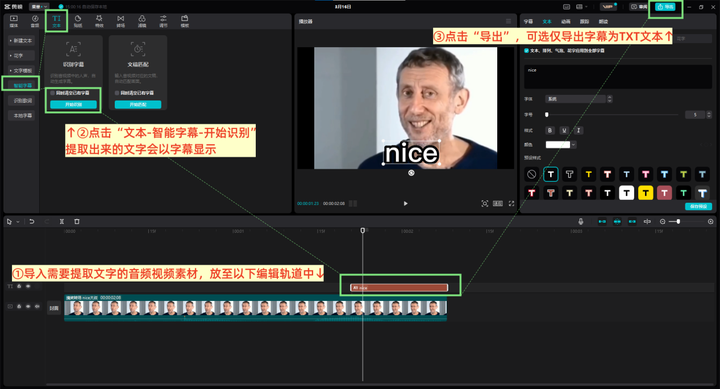Expand the 花字 category
The image size is (720, 389).
(21, 56)
